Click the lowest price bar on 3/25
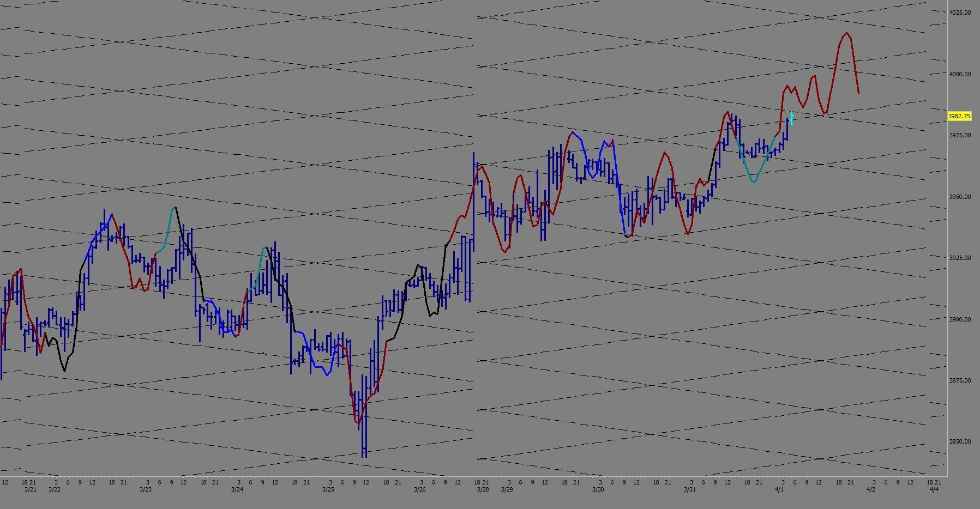 (x=364, y=416)
